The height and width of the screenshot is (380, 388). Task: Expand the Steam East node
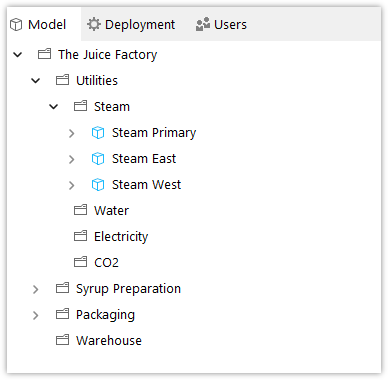72,159
